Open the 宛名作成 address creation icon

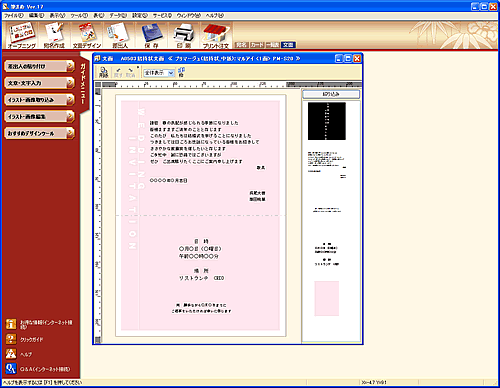(54, 35)
